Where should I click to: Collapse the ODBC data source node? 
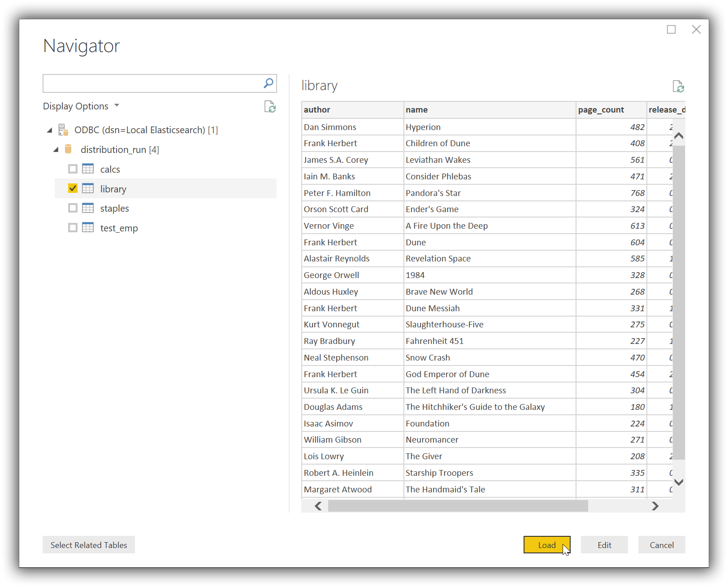click(x=49, y=130)
